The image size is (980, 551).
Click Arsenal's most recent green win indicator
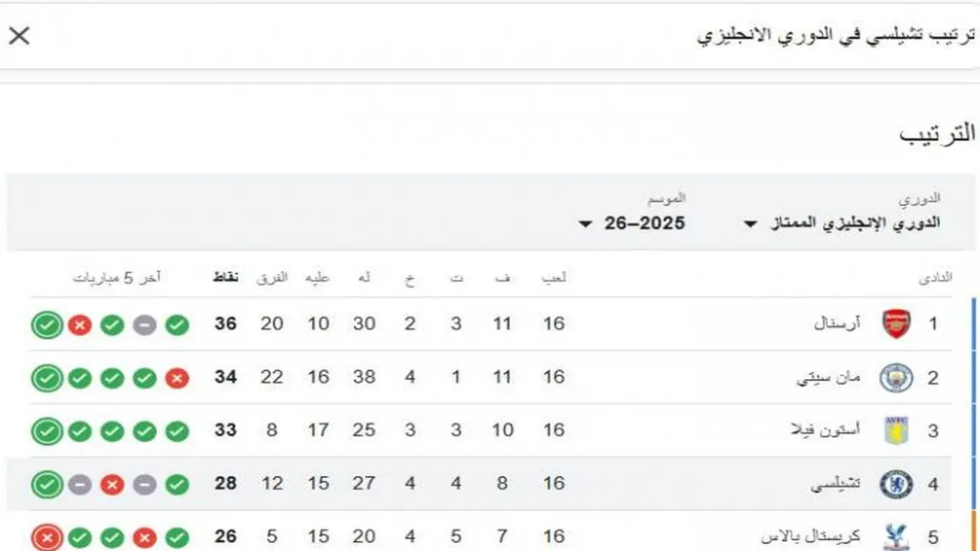47,324
